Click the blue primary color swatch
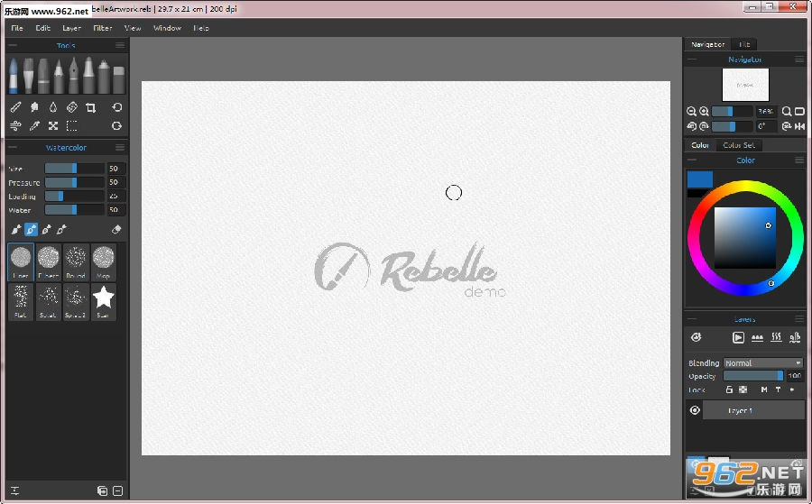This screenshot has height=504, width=812. pyautogui.click(x=700, y=179)
